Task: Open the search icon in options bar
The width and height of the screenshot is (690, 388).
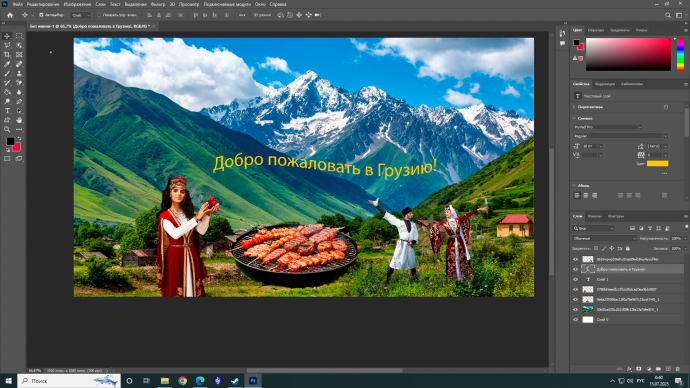Action: 668,15
